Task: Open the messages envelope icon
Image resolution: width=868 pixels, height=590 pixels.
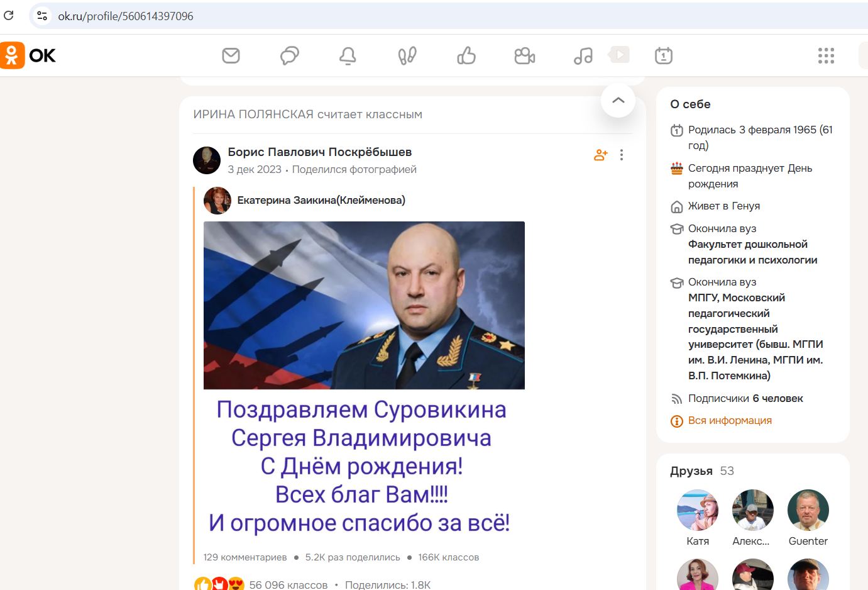Action: [x=231, y=55]
